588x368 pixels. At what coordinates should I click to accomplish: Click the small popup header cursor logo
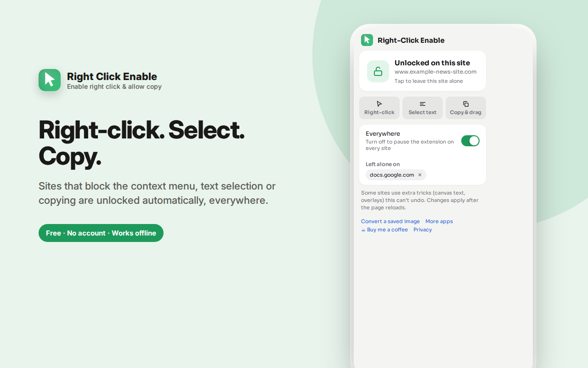pyautogui.click(x=367, y=40)
